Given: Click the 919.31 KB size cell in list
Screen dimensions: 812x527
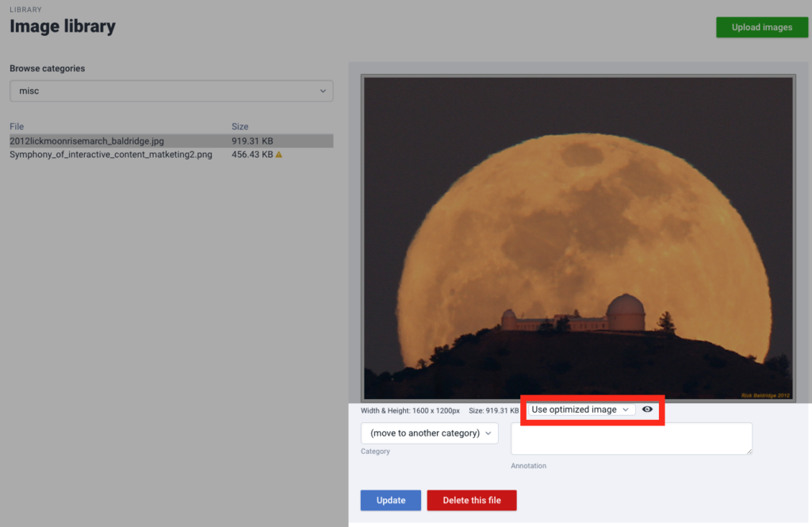Looking at the screenshot, I should [252, 141].
